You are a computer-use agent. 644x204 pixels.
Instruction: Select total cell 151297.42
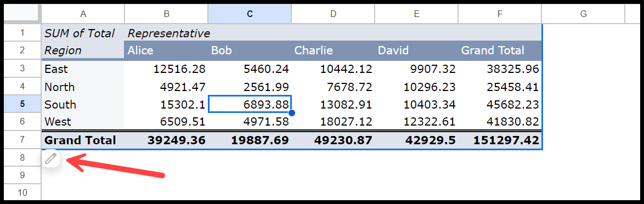(x=500, y=140)
